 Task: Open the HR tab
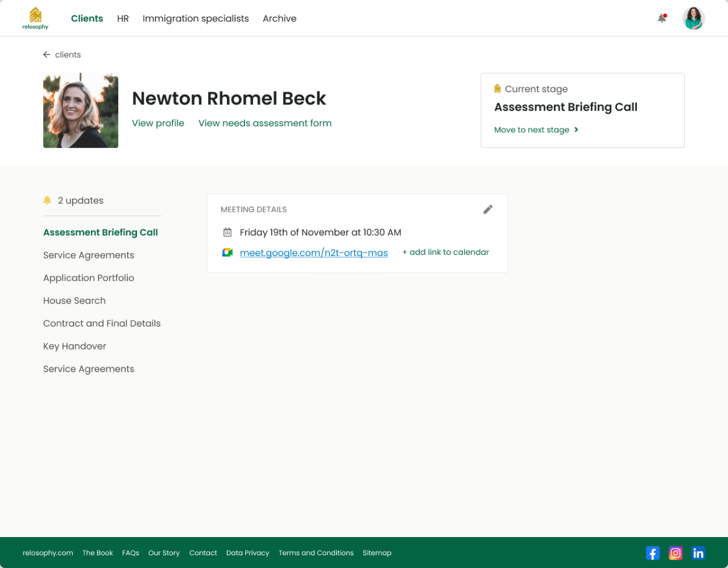pyautogui.click(x=123, y=18)
